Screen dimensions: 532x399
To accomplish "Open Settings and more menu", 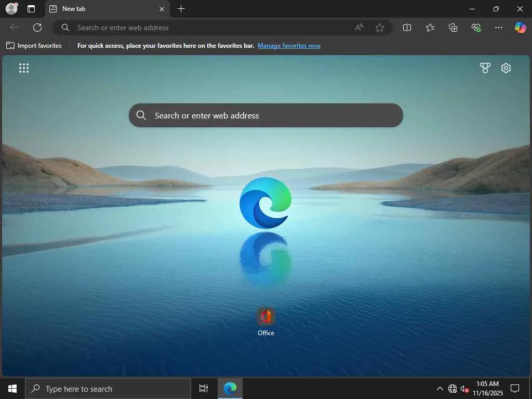I will coord(498,28).
